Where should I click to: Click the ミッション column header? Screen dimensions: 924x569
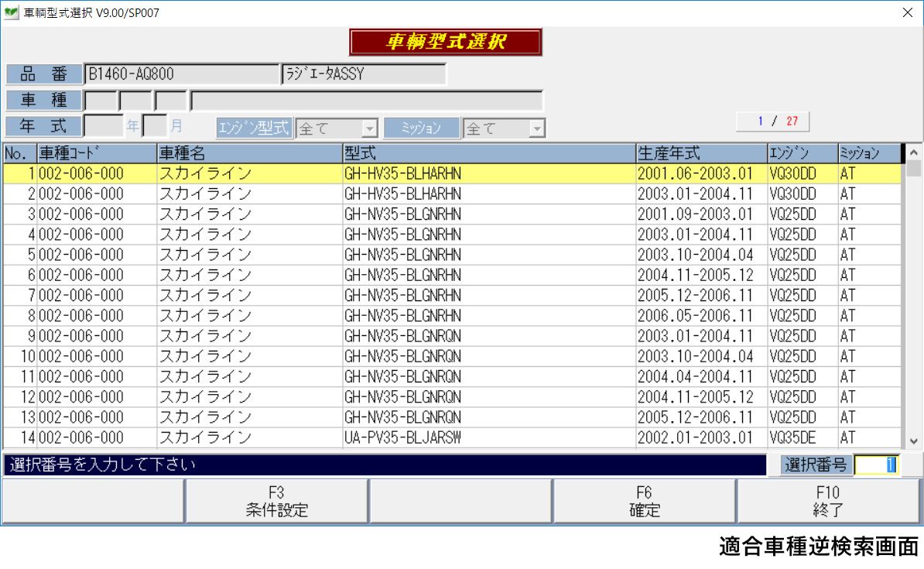pos(870,153)
